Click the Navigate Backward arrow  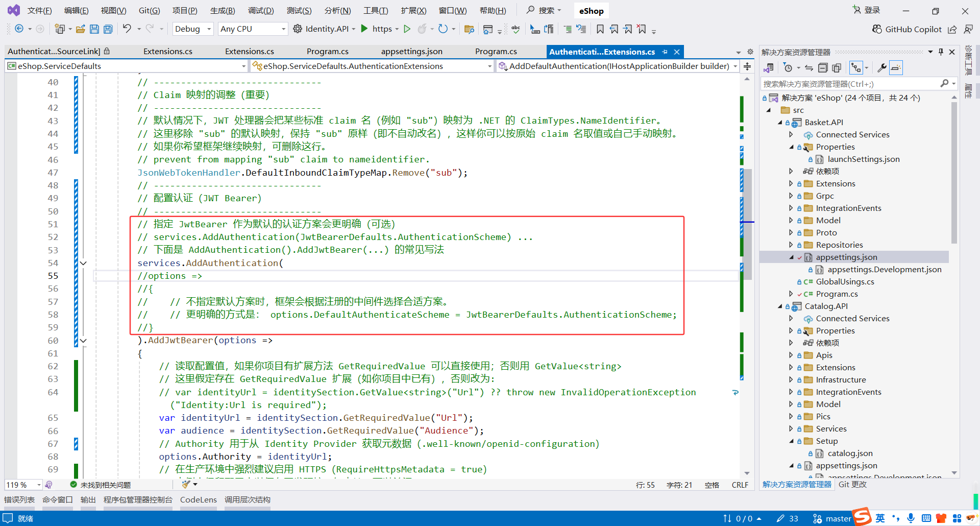pyautogui.click(x=18, y=29)
